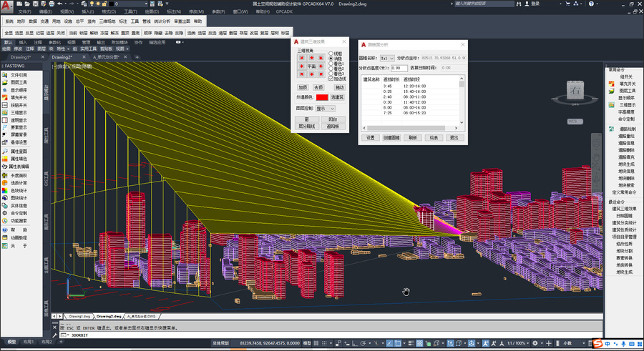
Task: Click the 阳台 balcony button
Action: (333, 119)
